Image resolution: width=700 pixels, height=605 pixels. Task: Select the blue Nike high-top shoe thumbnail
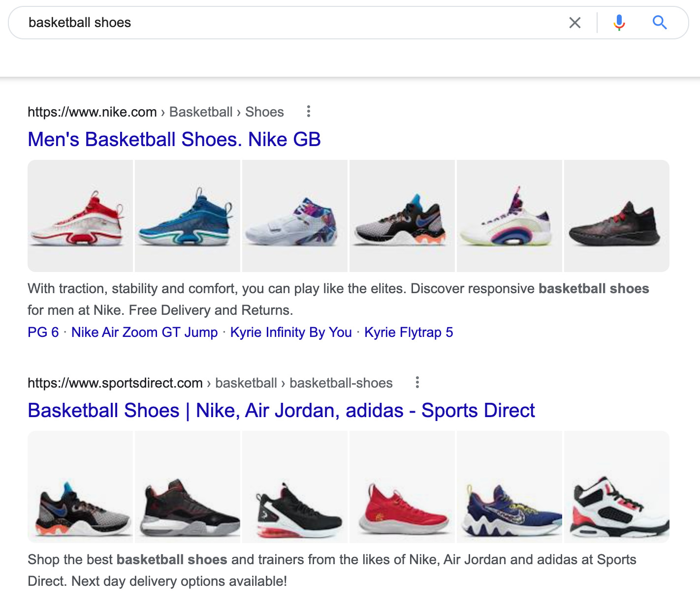tap(188, 216)
